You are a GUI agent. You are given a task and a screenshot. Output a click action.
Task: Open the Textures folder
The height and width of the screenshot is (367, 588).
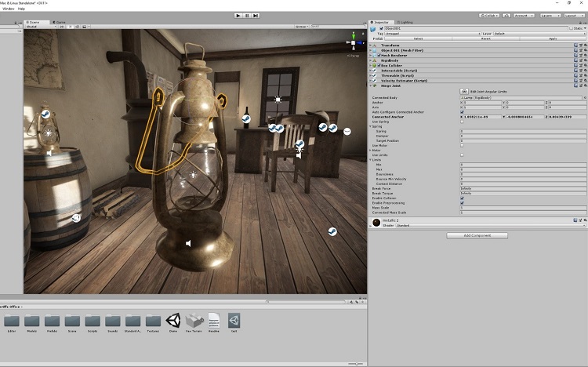point(153,321)
